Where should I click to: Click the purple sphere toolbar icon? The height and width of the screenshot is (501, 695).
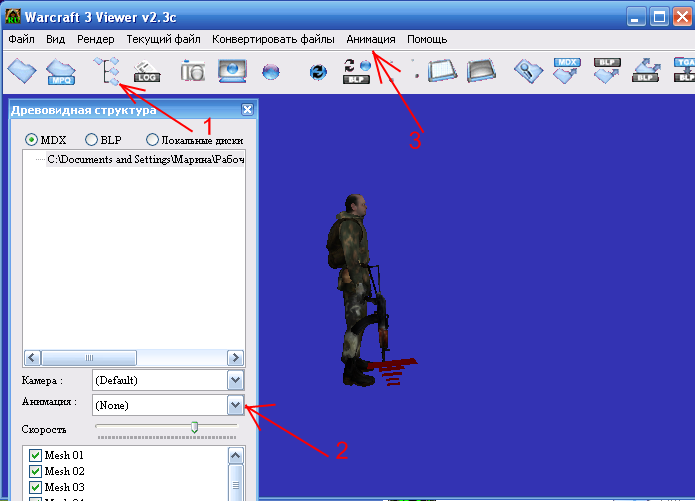click(x=271, y=71)
